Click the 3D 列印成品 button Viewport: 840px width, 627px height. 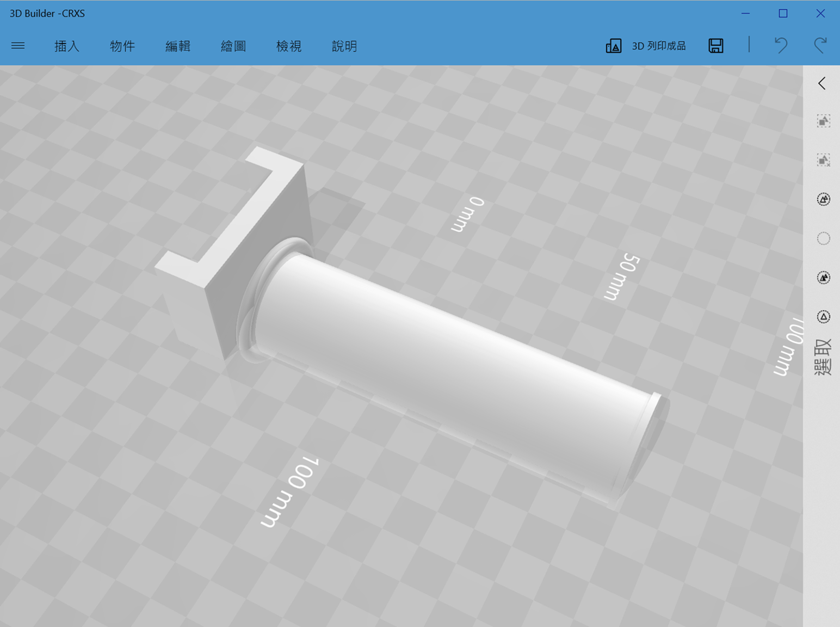click(646, 46)
